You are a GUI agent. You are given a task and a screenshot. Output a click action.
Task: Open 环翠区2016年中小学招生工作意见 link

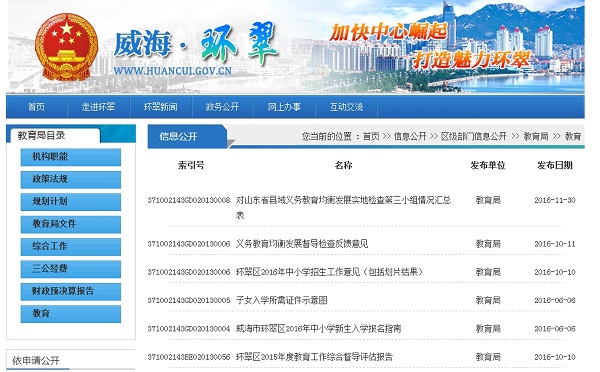(329, 272)
